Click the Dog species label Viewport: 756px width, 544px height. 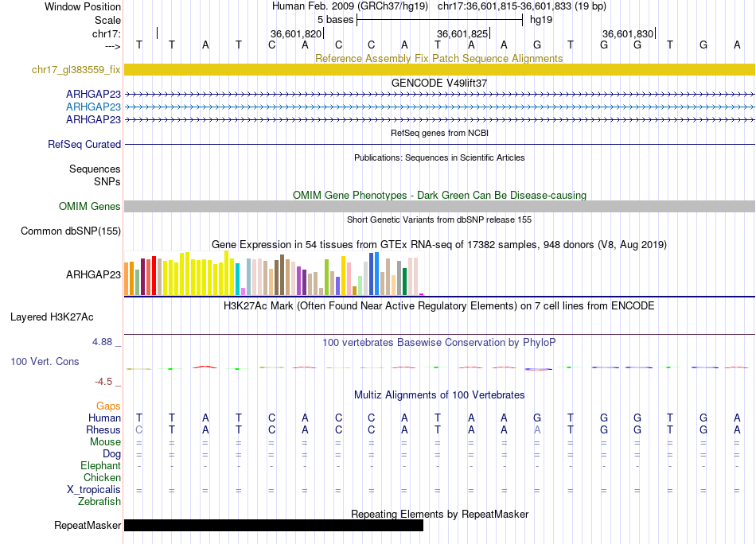point(111,454)
